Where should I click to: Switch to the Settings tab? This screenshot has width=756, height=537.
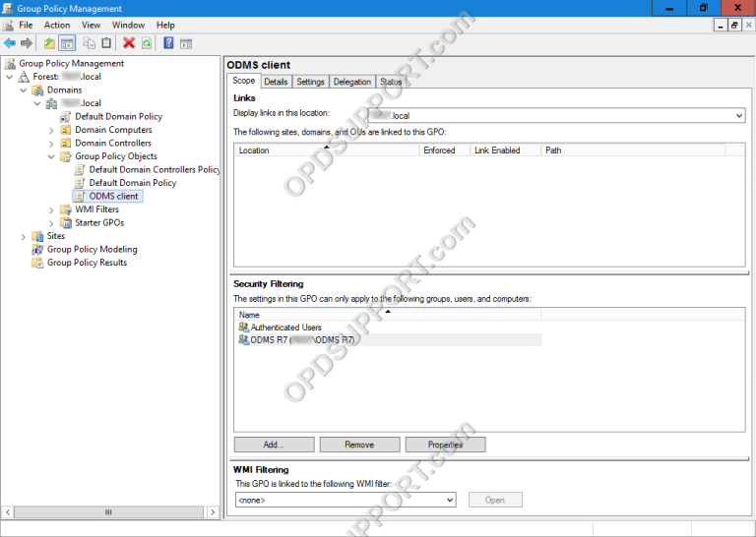310,82
